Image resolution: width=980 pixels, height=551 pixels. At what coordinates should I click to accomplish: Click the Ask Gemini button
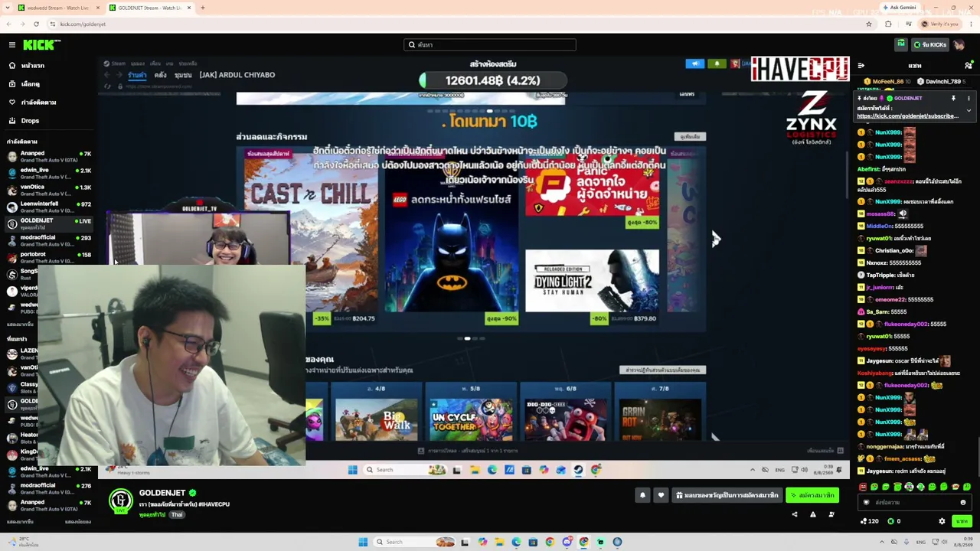899,8
